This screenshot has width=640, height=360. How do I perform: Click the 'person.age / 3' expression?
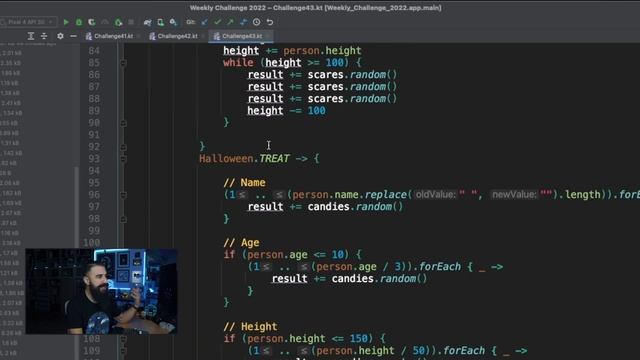(x=358, y=267)
